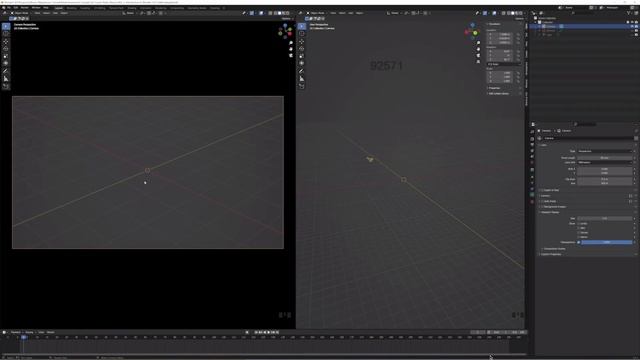The image size is (640, 360).
Task: Switch to the Animation workspace tab
Action: 146,8
